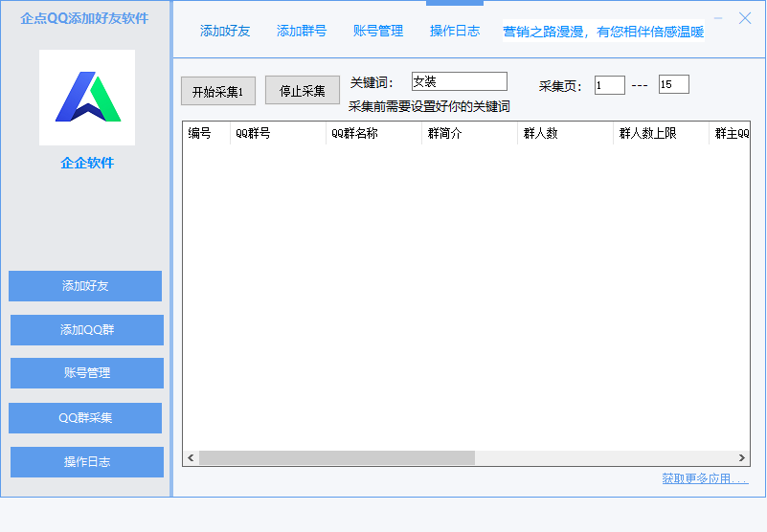Click the 开始采集1 button
The height and width of the screenshot is (532, 767).
[218, 91]
